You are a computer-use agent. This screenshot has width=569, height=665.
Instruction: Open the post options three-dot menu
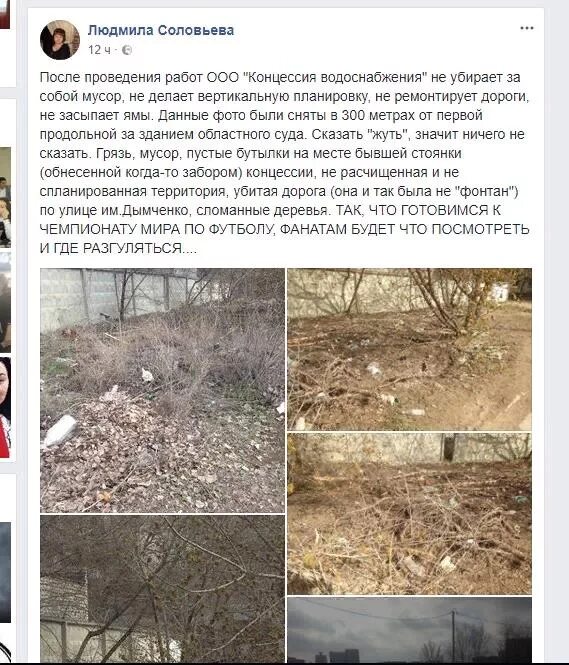pyautogui.click(x=527, y=28)
